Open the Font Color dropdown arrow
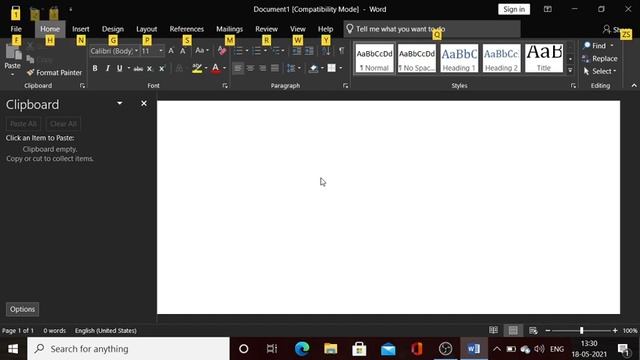The width and height of the screenshot is (640, 360). (x=224, y=69)
